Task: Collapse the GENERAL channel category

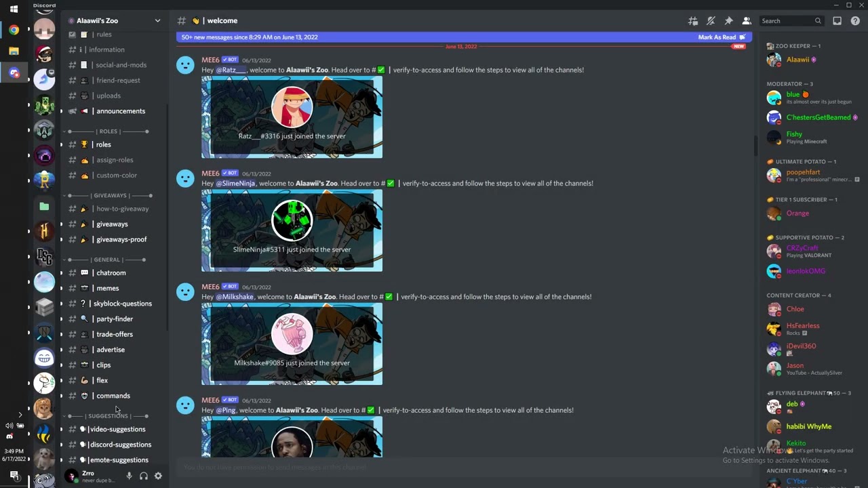Action: [x=106, y=260]
